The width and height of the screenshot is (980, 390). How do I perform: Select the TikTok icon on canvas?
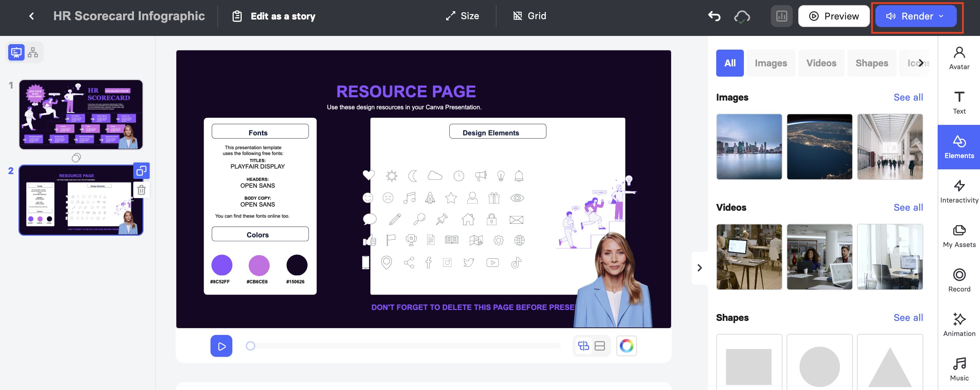(x=516, y=262)
